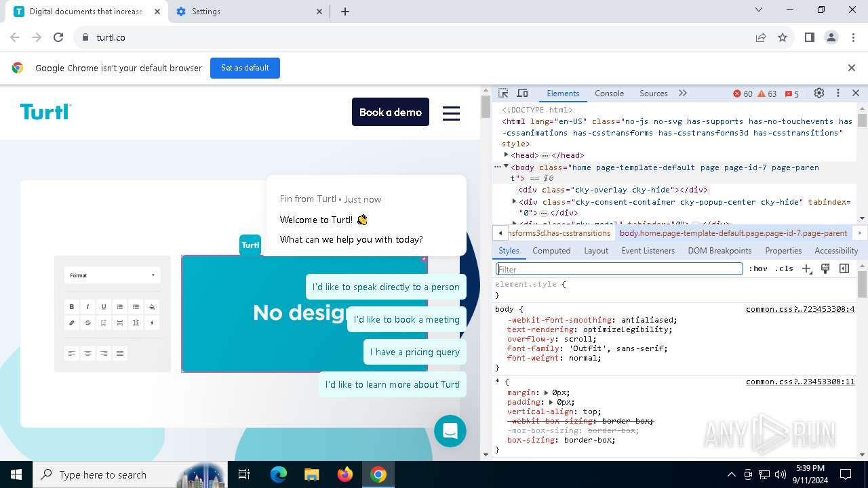The width and height of the screenshot is (868, 488).
Task: Click the 60 errors counter in DevTools
Action: [743, 94]
